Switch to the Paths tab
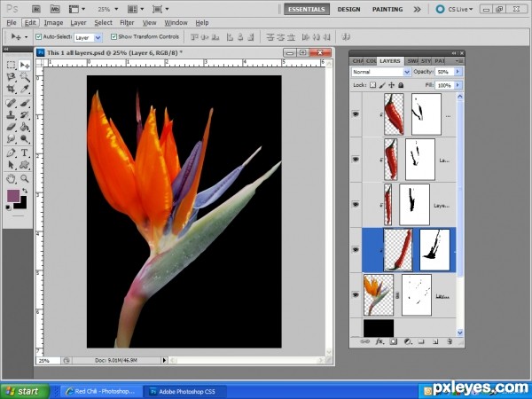 coord(439,61)
